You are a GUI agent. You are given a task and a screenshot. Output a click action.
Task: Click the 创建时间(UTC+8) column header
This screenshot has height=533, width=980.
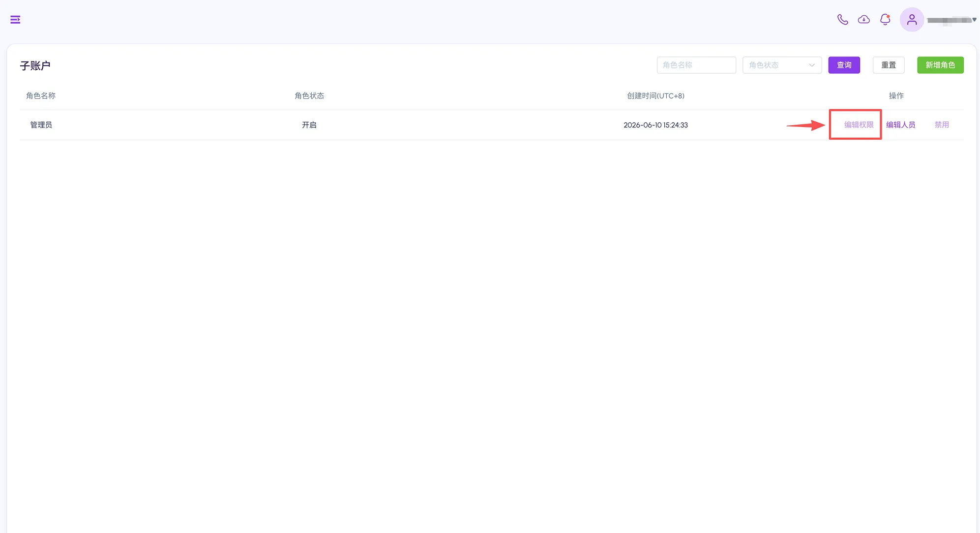[x=655, y=96]
